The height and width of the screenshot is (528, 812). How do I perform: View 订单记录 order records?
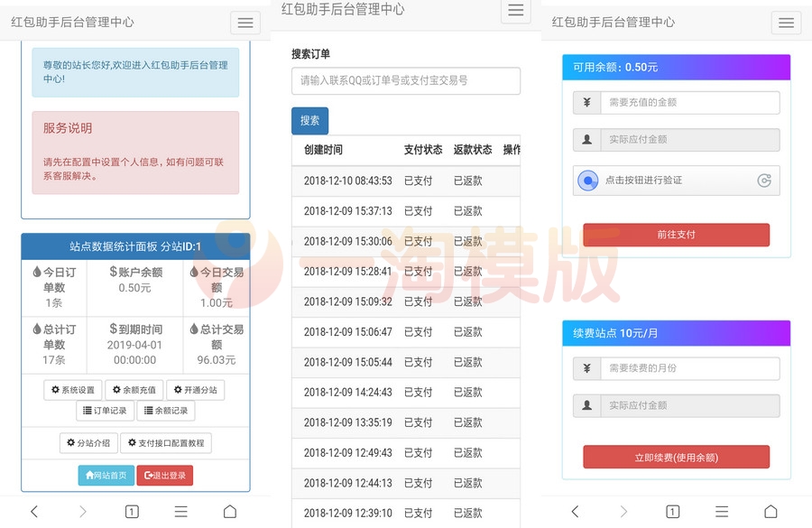coord(106,411)
